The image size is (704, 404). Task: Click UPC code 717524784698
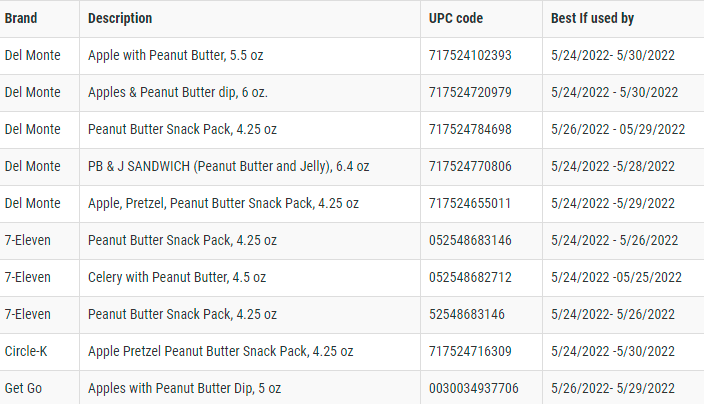[470, 129]
